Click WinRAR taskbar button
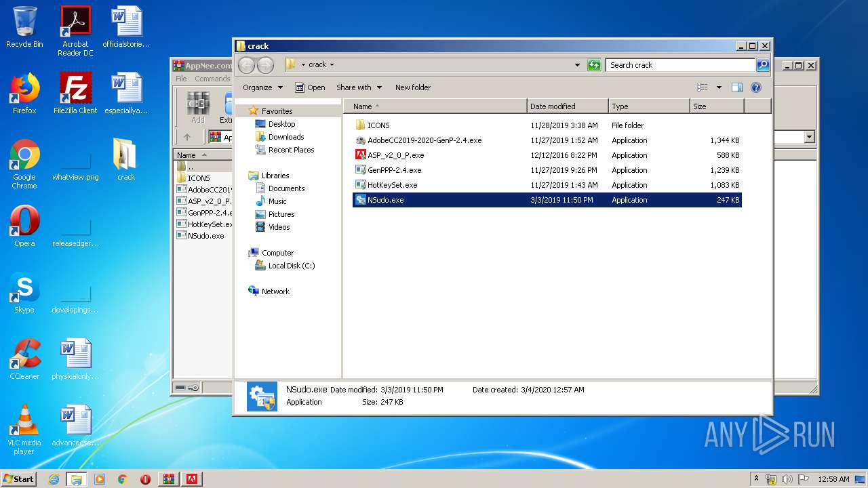This screenshot has width=868, height=488. 169,479
